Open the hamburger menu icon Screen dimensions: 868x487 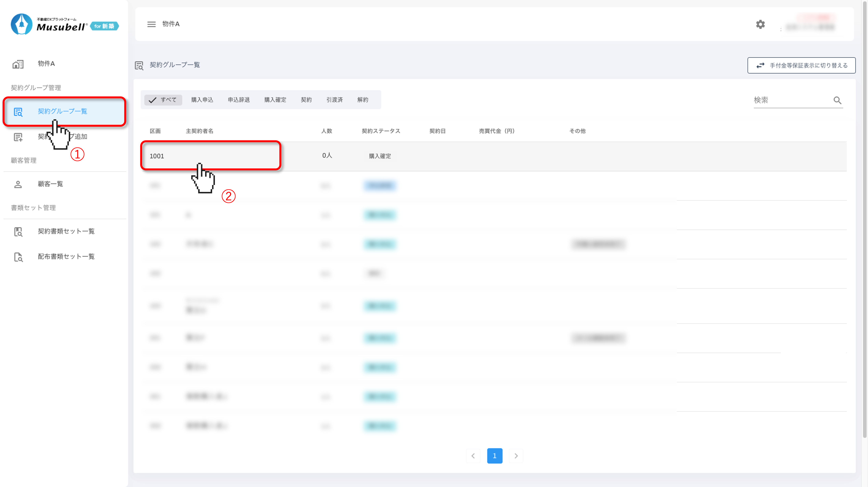(151, 24)
